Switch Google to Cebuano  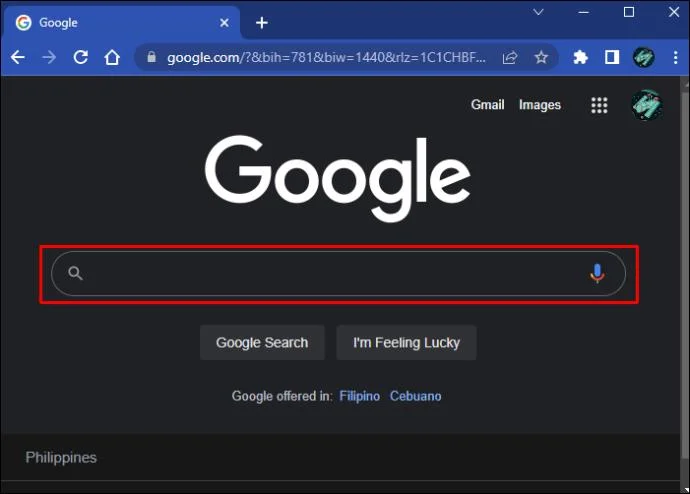click(x=415, y=396)
